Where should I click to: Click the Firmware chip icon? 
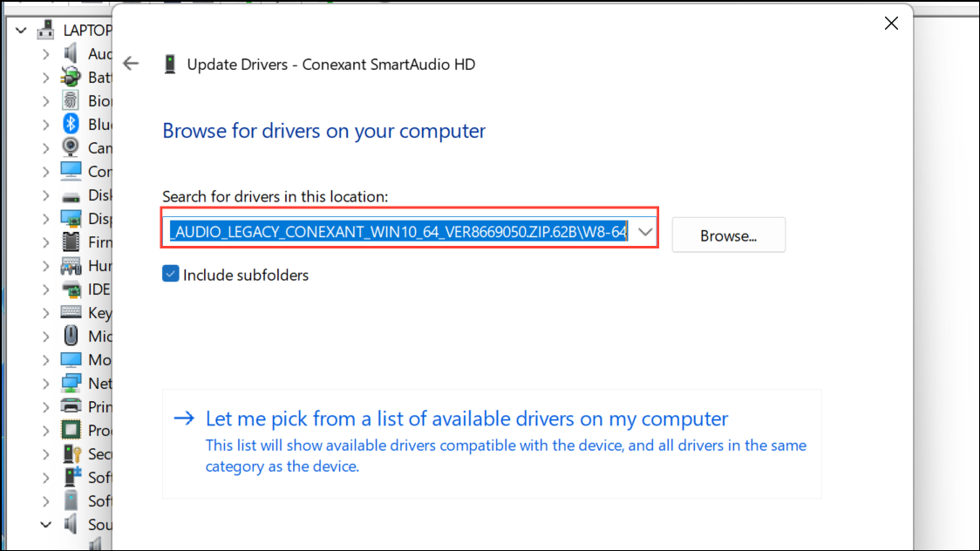point(71,241)
